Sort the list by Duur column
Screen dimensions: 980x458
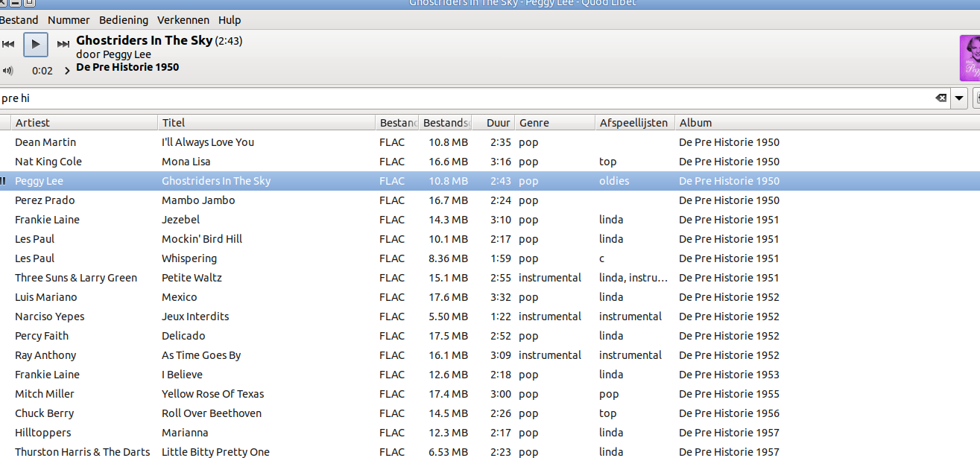(498, 123)
